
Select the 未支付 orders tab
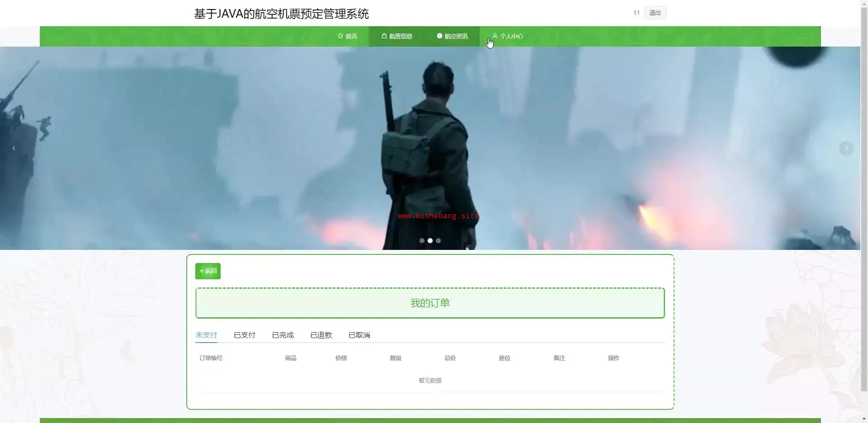pos(206,335)
